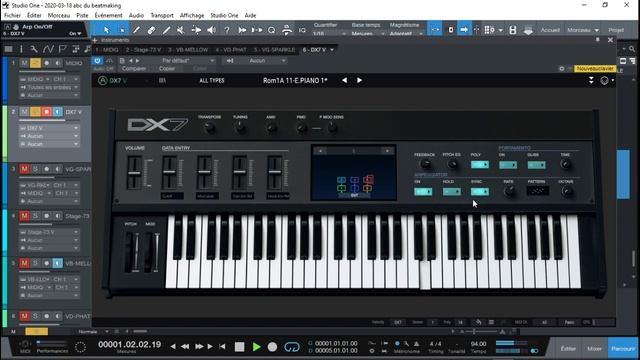Open the Morceau menu
The height and width of the screenshot is (360, 640).
(x=59, y=15)
